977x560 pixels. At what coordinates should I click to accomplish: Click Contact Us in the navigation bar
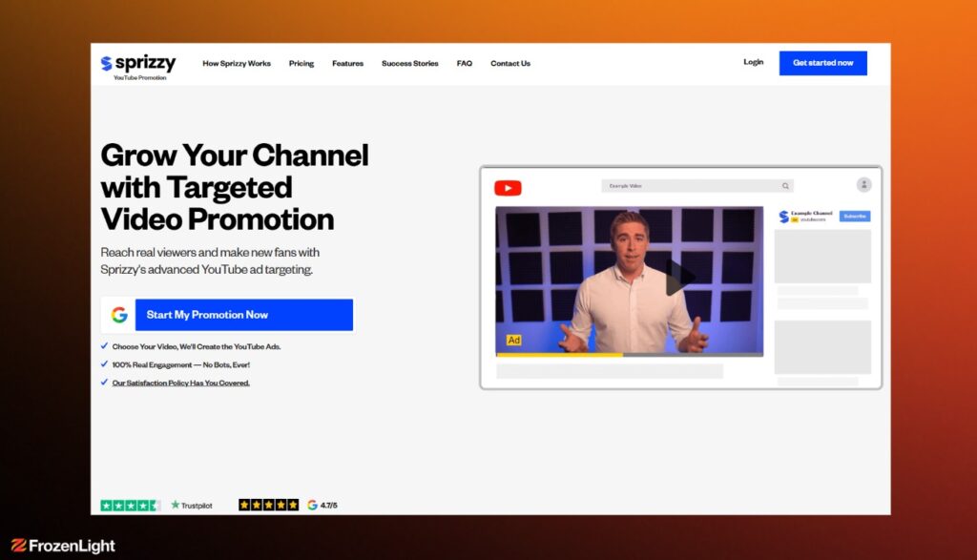(x=510, y=64)
